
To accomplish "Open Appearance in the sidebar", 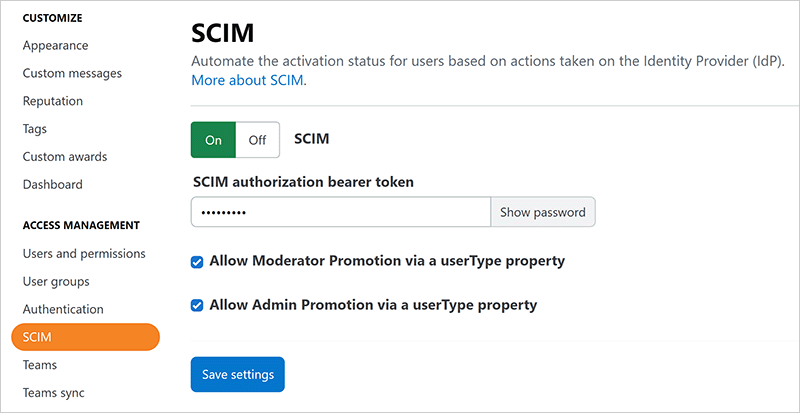I will pyautogui.click(x=55, y=46).
